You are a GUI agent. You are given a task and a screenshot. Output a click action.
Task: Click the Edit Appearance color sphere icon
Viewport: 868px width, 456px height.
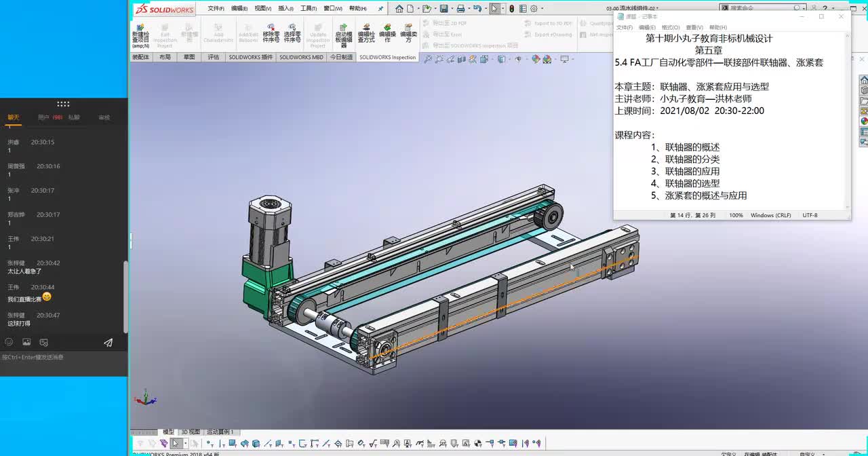536,59
